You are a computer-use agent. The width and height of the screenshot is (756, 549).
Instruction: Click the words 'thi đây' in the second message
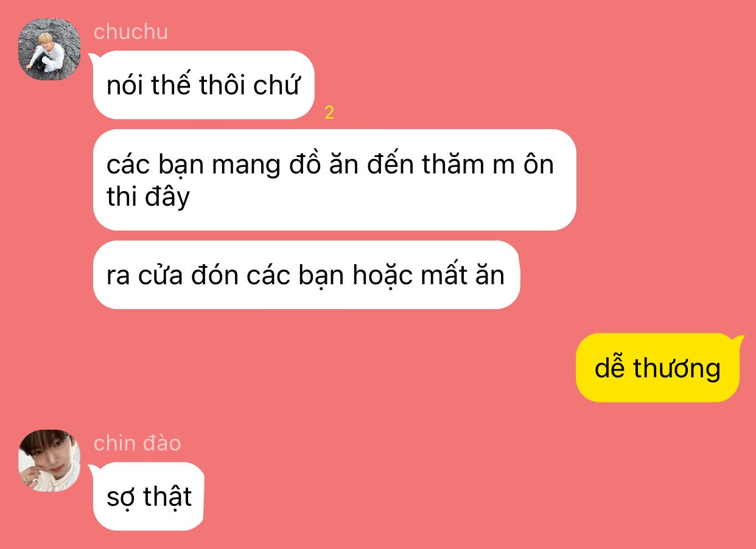coord(148,198)
